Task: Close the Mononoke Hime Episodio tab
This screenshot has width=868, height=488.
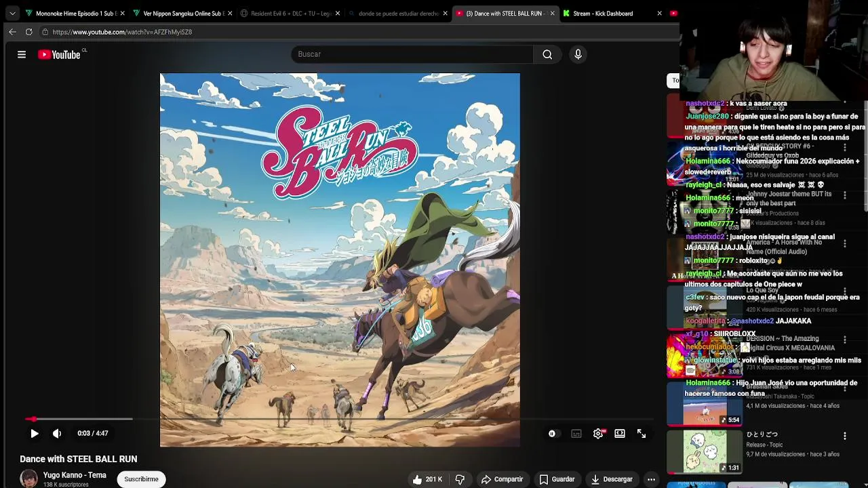Action: (122, 14)
